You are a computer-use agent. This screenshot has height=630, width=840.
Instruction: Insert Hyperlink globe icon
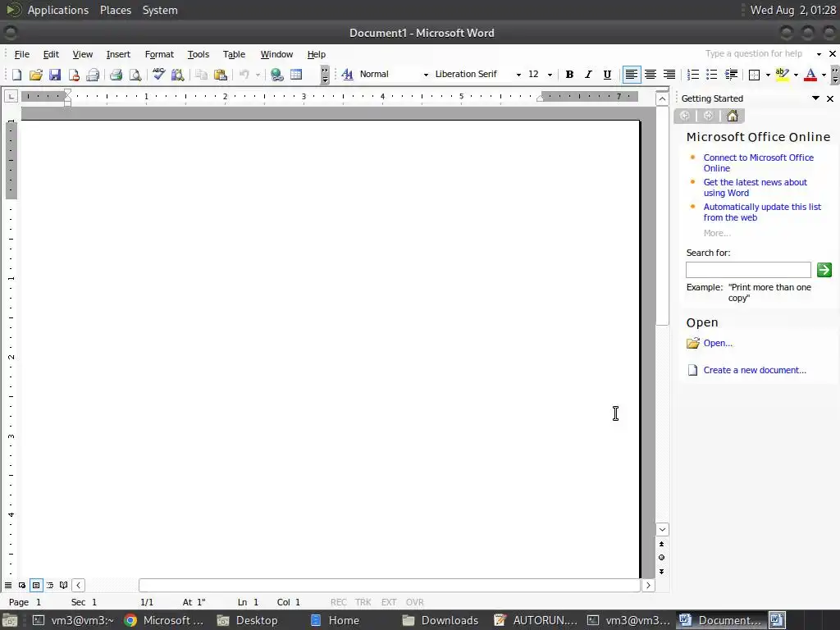(277, 75)
